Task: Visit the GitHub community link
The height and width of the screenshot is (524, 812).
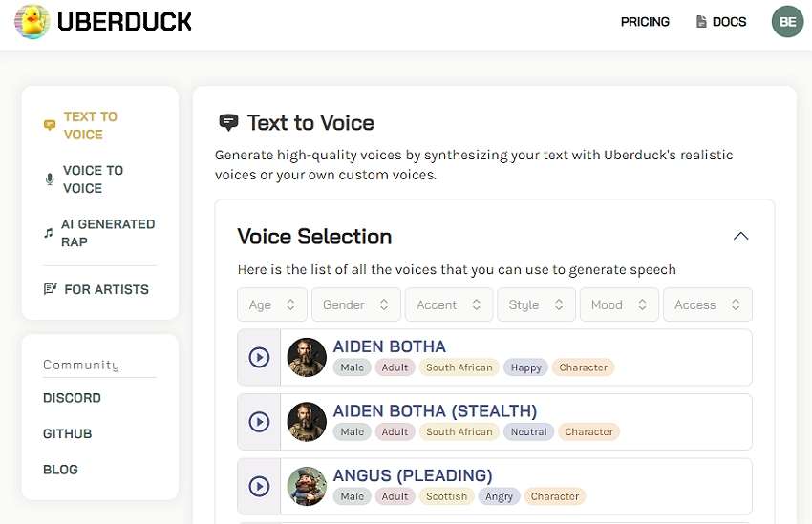Action: click(68, 433)
